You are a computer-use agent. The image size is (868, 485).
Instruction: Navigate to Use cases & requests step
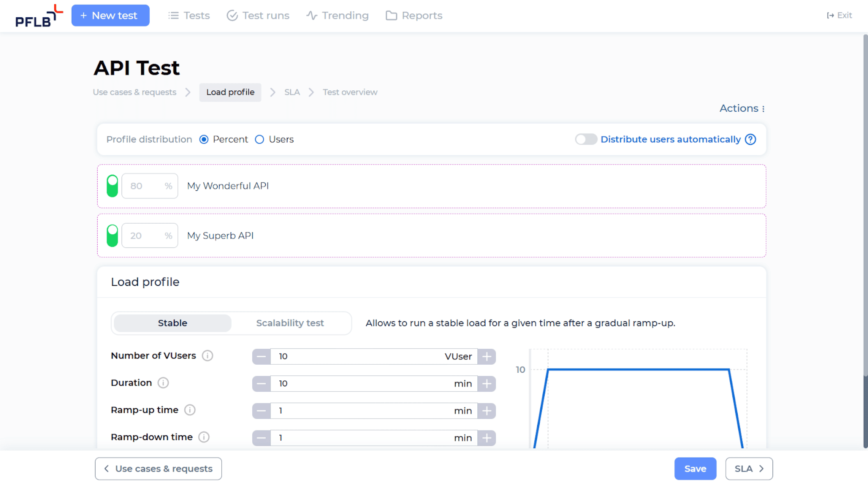click(134, 92)
